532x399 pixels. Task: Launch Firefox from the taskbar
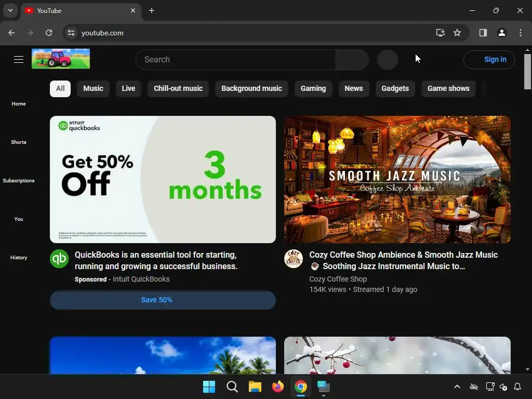point(278,387)
